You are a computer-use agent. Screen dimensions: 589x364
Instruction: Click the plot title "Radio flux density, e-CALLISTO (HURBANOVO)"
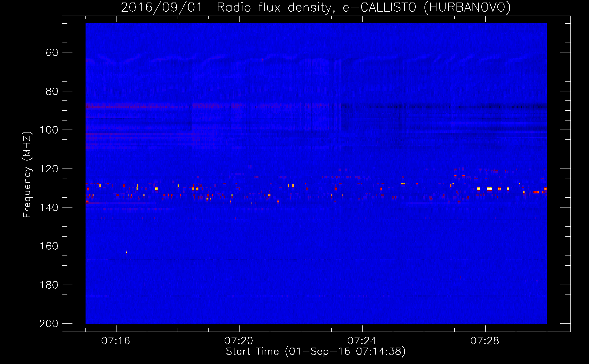point(364,8)
